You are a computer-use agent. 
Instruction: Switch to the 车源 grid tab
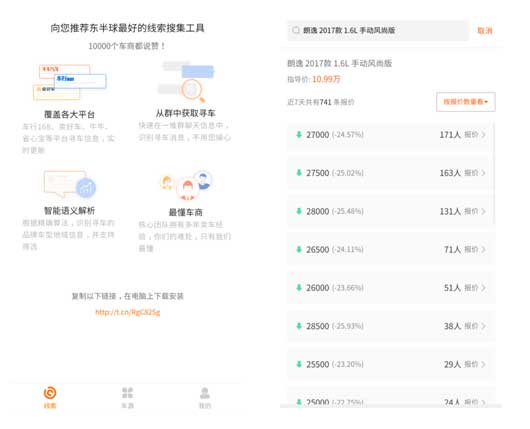point(127,398)
